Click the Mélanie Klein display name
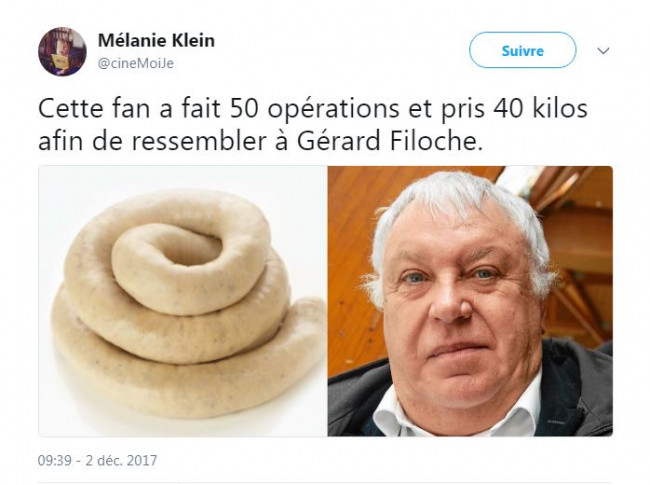The height and width of the screenshot is (485, 650). tap(156, 41)
